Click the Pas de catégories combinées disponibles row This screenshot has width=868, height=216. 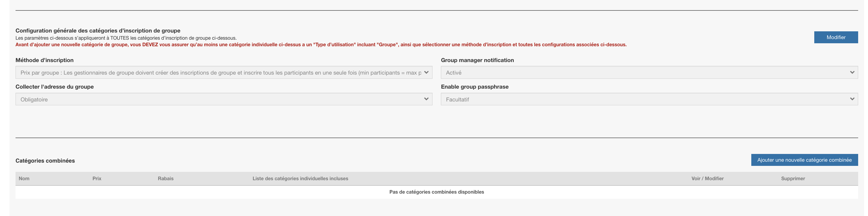436,192
